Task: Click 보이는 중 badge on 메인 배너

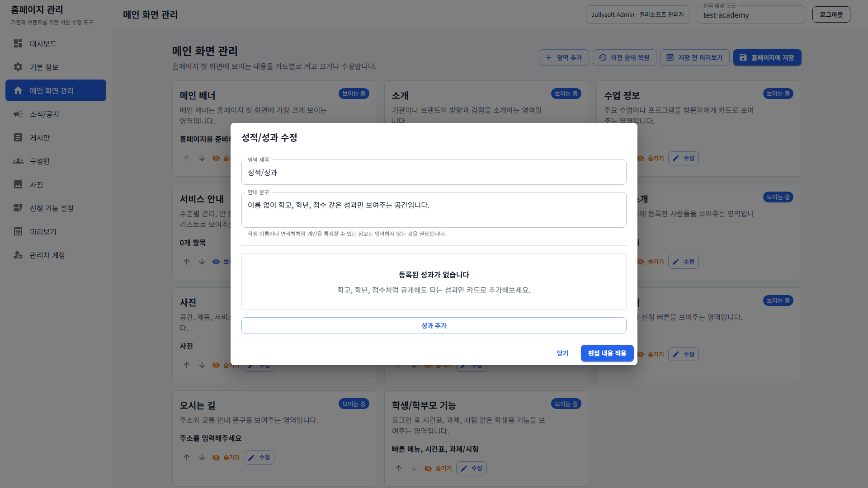Action: (354, 94)
